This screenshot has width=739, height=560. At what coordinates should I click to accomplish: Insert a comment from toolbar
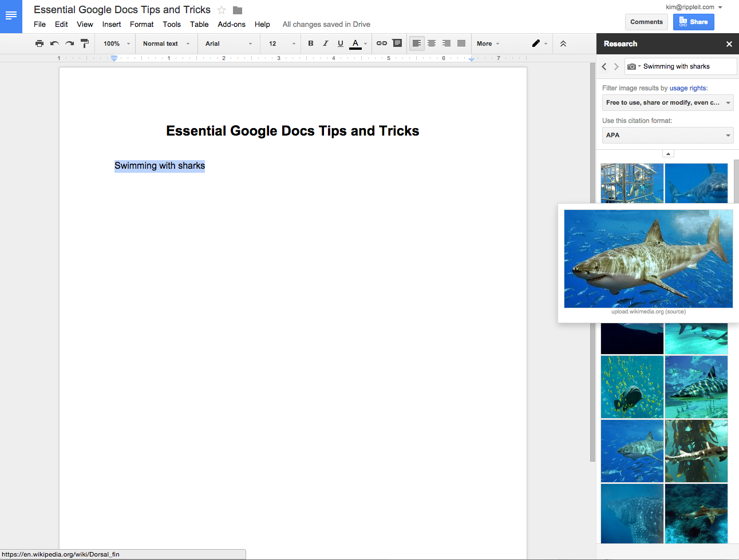(397, 43)
